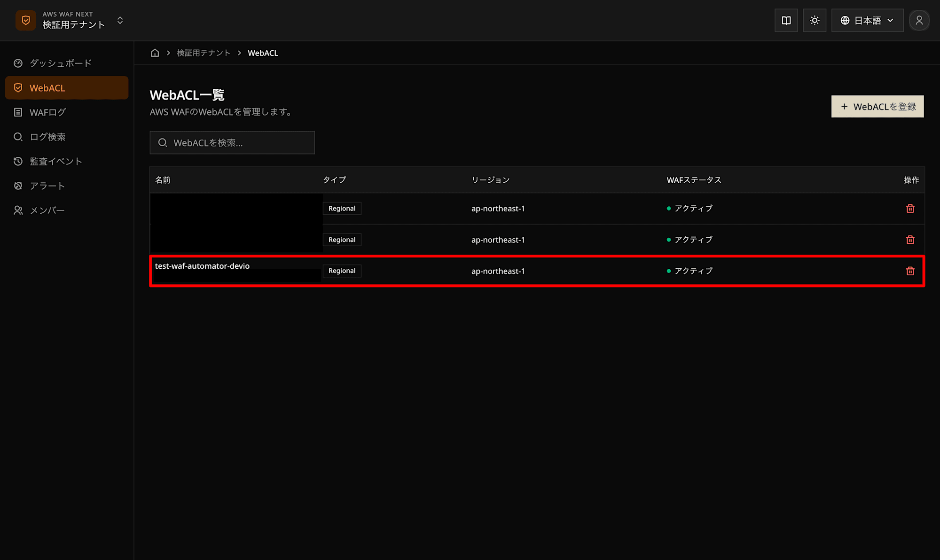This screenshot has height=560, width=940.
Task: Click the globe icon in language selector
Action: (845, 20)
